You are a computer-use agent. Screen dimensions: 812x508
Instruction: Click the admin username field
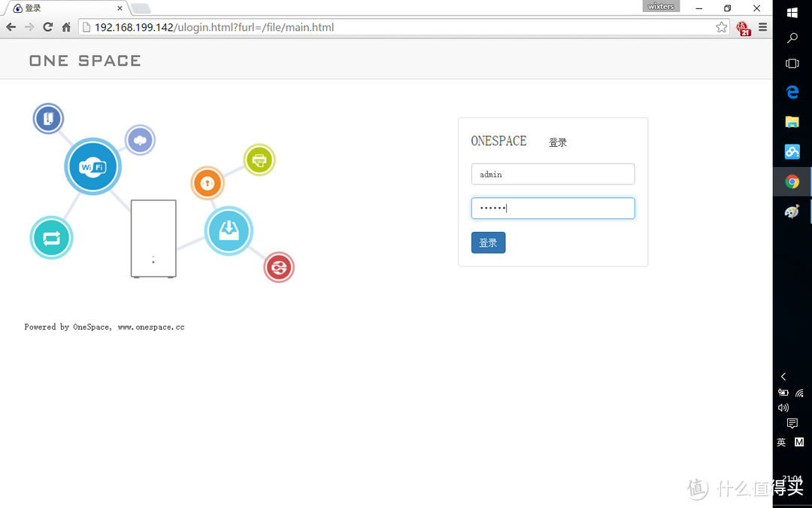tap(553, 174)
